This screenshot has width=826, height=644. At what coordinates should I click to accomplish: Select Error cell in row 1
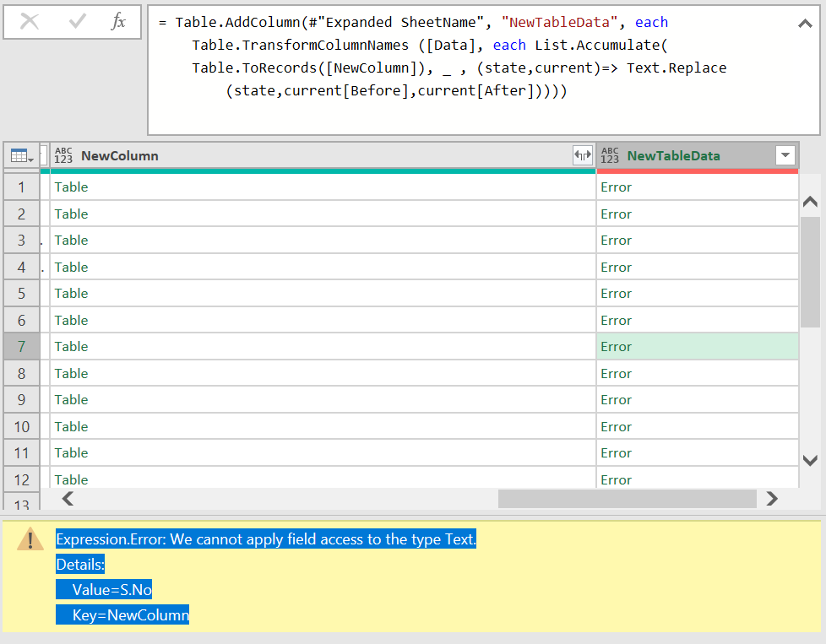click(698, 187)
